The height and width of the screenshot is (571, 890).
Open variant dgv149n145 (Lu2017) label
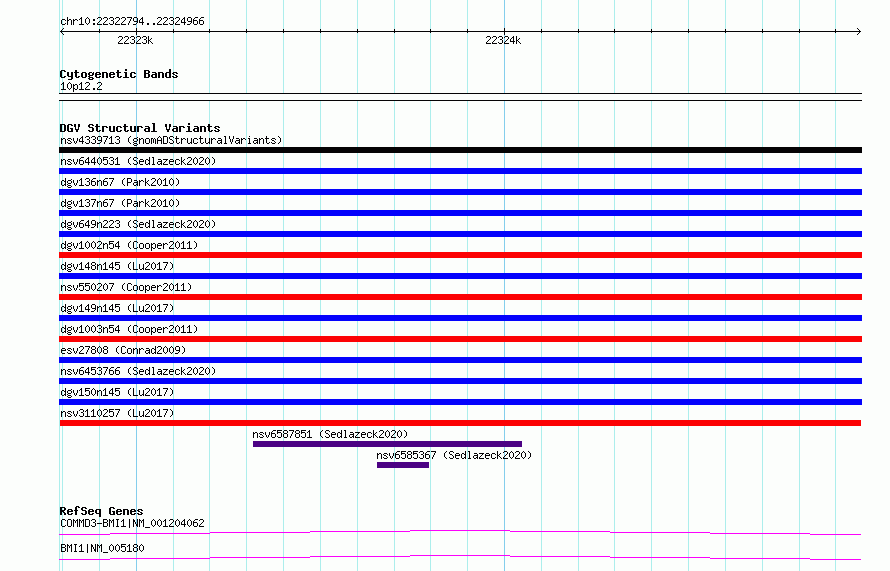(117, 308)
